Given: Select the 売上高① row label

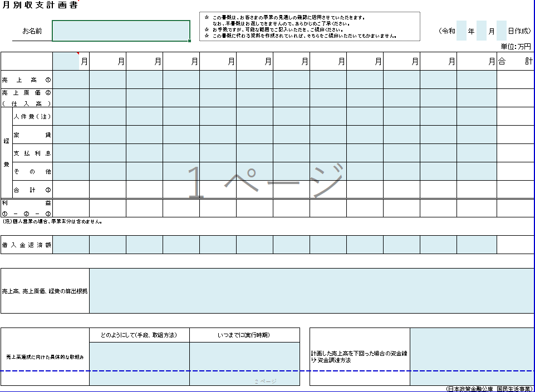Looking at the screenshot, I should coord(27,80).
